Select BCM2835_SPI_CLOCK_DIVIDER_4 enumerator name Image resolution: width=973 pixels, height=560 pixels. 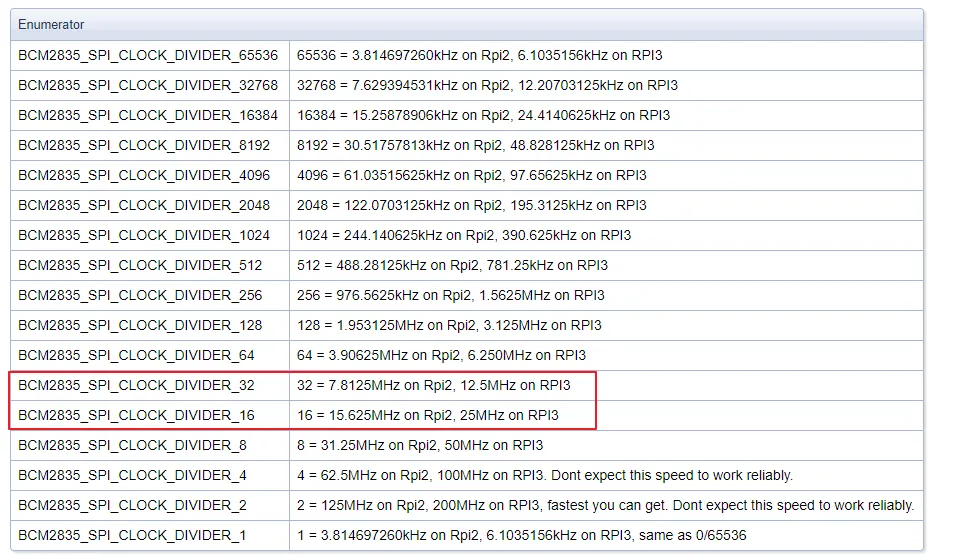point(132,476)
